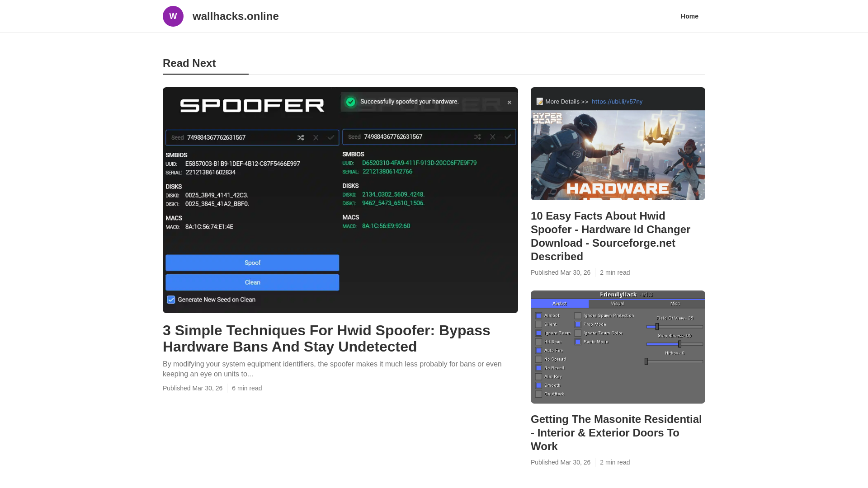
Task: Open the Hyper Scape Hardware ban thumbnail
Action: [x=618, y=144]
